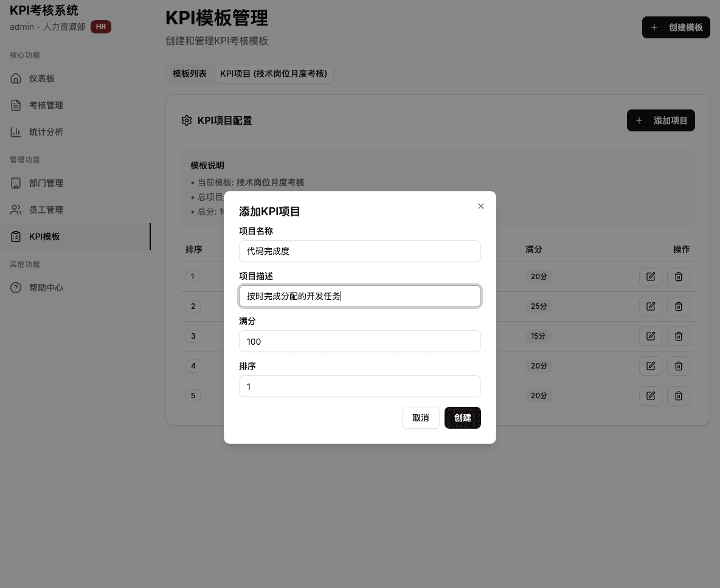
Task: Focus the 项目描述 input field
Action: click(359, 296)
